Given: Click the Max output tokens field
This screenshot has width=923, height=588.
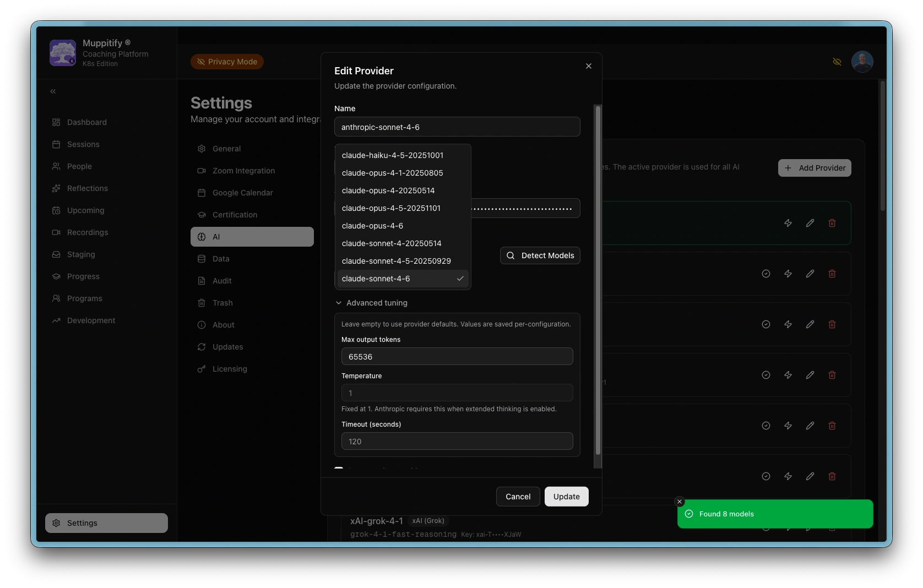Looking at the screenshot, I should click(x=457, y=357).
